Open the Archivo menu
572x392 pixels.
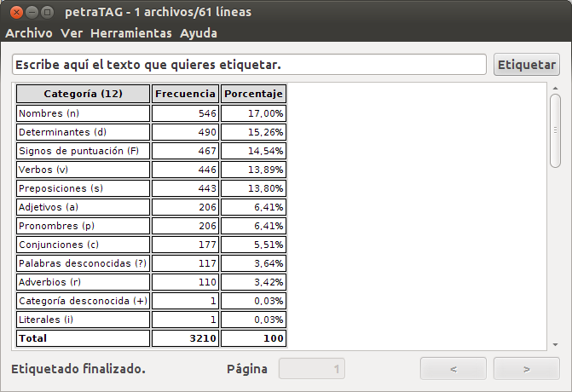point(28,33)
